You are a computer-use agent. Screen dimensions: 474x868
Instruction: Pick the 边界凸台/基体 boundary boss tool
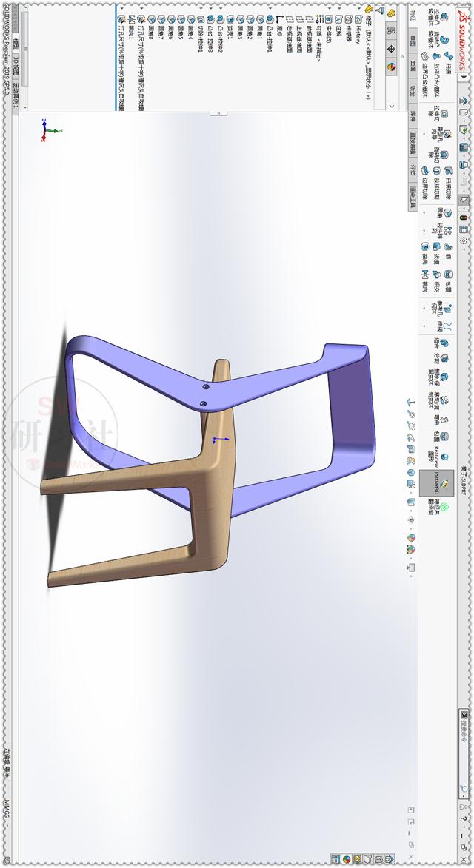(424, 74)
